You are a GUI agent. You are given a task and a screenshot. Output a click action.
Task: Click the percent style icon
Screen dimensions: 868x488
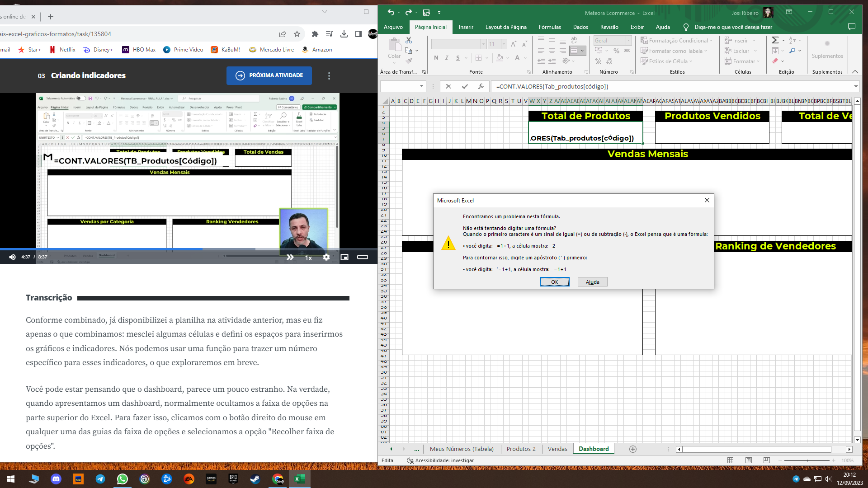pos(616,51)
